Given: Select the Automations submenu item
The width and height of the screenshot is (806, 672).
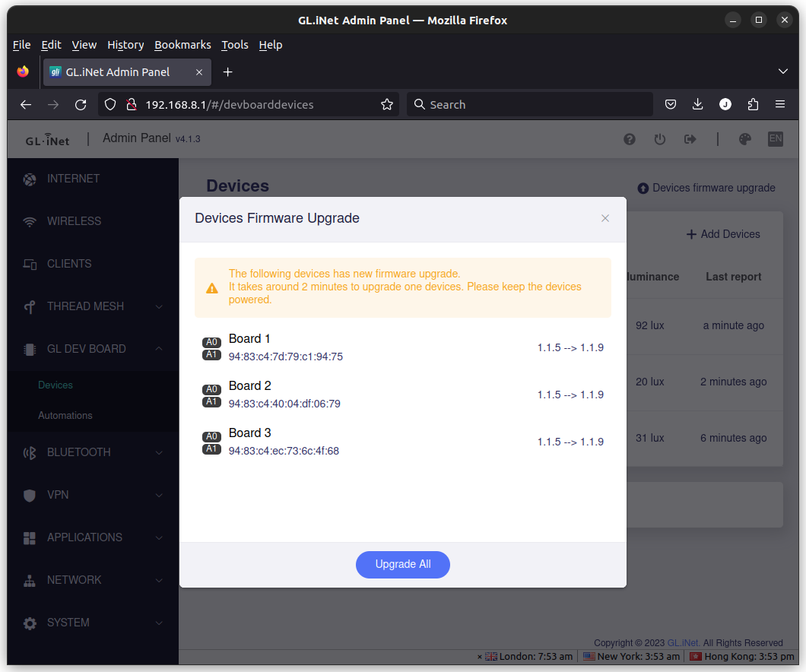Looking at the screenshot, I should click(65, 415).
